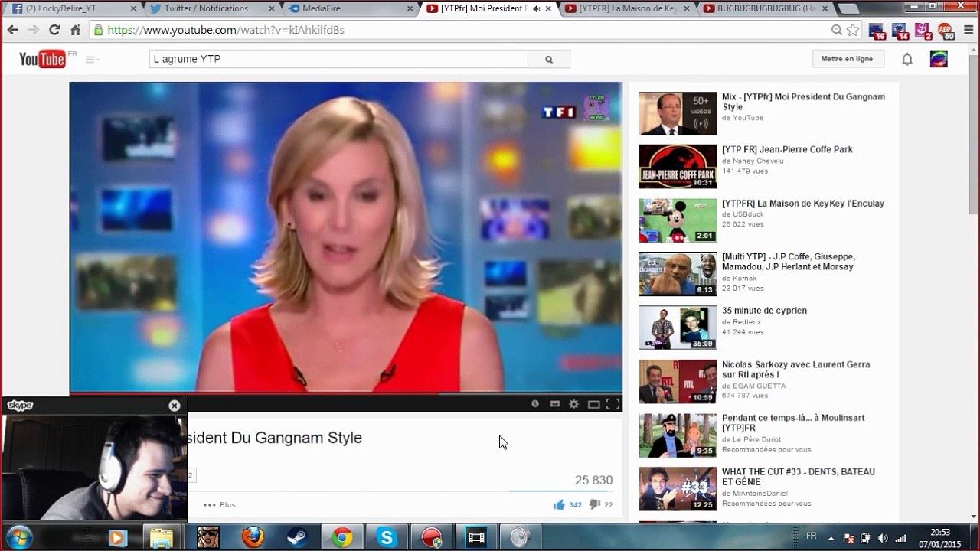Image resolution: width=980 pixels, height=551 pixels.
Task: Click the page scrollbar down arrow
Action: coord(973,517)
